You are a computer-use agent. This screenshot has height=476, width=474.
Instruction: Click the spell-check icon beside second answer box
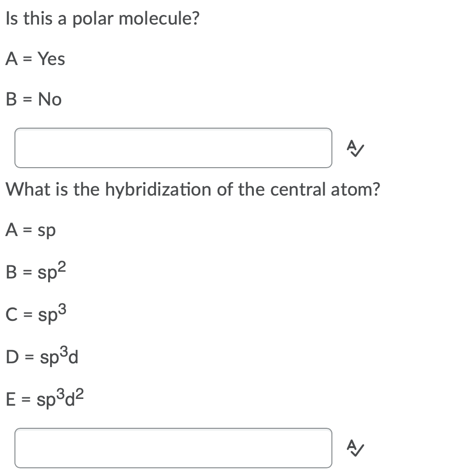(355, 448)
